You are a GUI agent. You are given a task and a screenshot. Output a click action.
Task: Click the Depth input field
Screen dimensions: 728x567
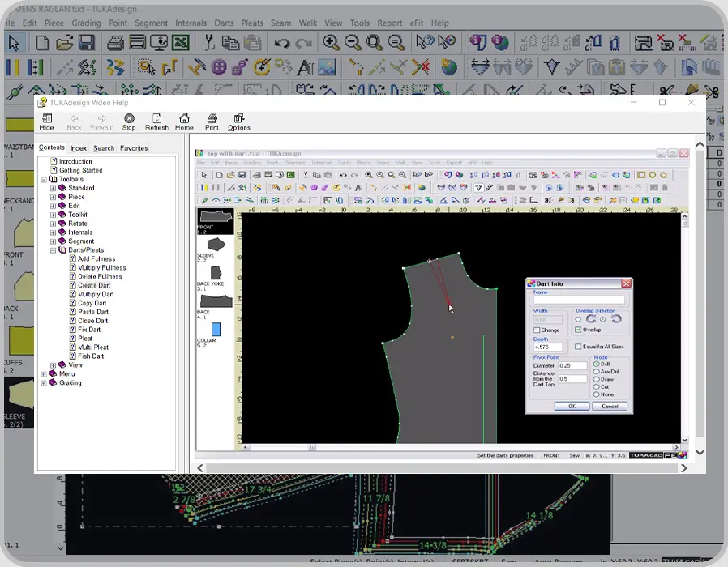pyautogui.click(x=549, y=347)
